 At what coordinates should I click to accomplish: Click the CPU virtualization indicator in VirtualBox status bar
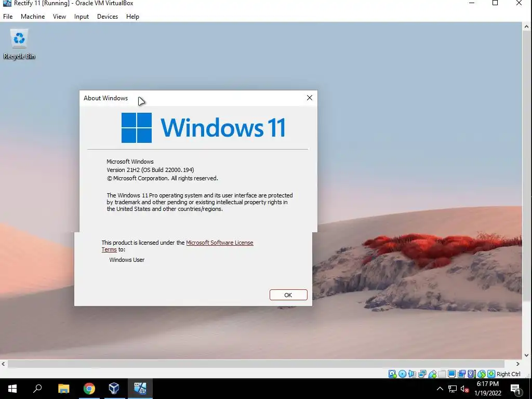click(x=472, y=374)
